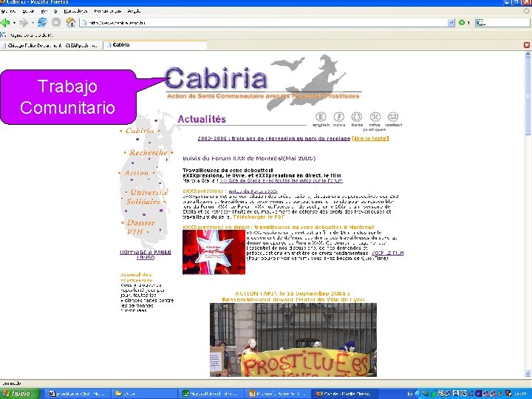
Task: Open the Back history dropdown arrow
Action: coord(14,23)
